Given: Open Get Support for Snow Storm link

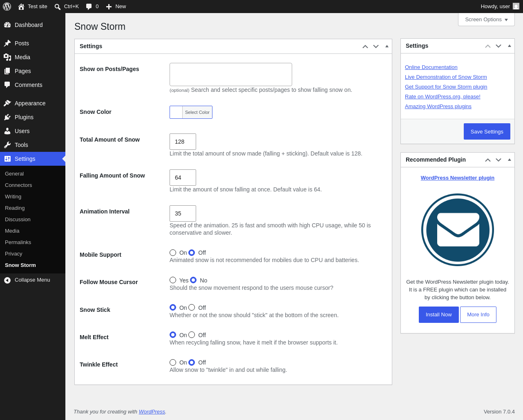Looking at the screenshot, I should [446, 87].
